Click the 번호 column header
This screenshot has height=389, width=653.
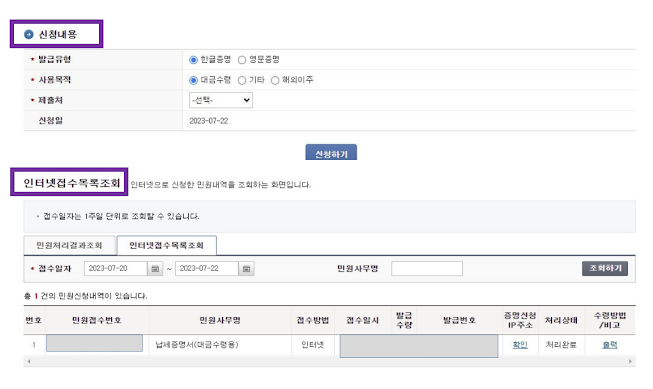point(33,320)
